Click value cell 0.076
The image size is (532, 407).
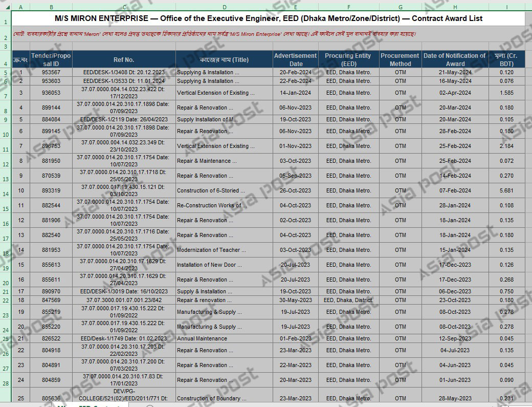pos(507,81)
